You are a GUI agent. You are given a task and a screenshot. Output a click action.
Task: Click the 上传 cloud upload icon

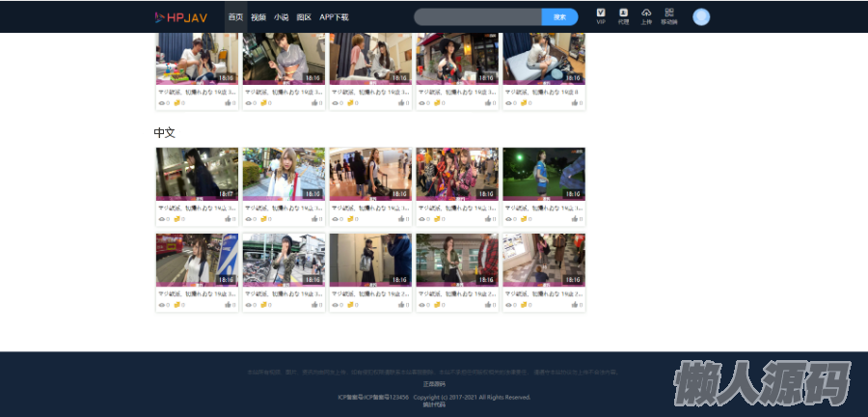(x=646, y=16)
